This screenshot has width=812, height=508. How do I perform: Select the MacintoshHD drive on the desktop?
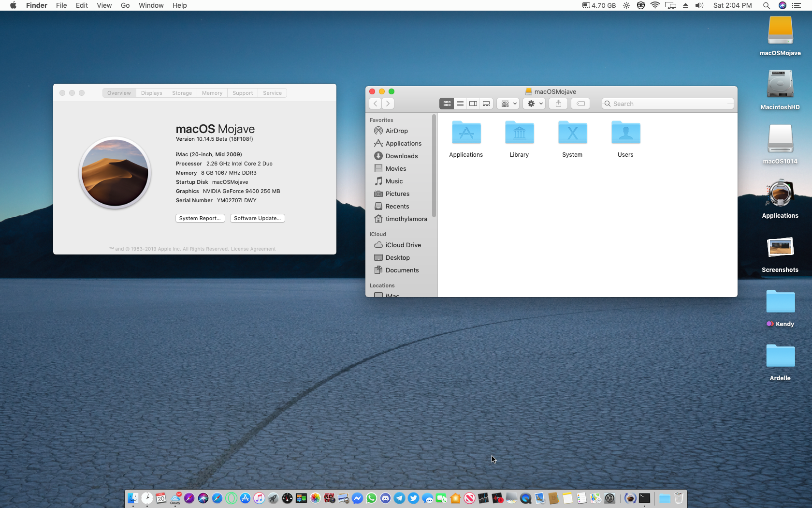point(780,90)
